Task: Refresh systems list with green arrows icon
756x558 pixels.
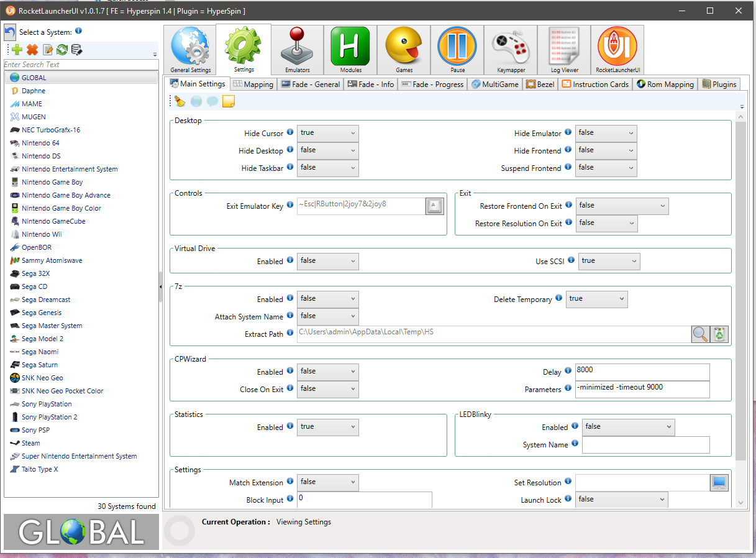Action: (62, 50)
